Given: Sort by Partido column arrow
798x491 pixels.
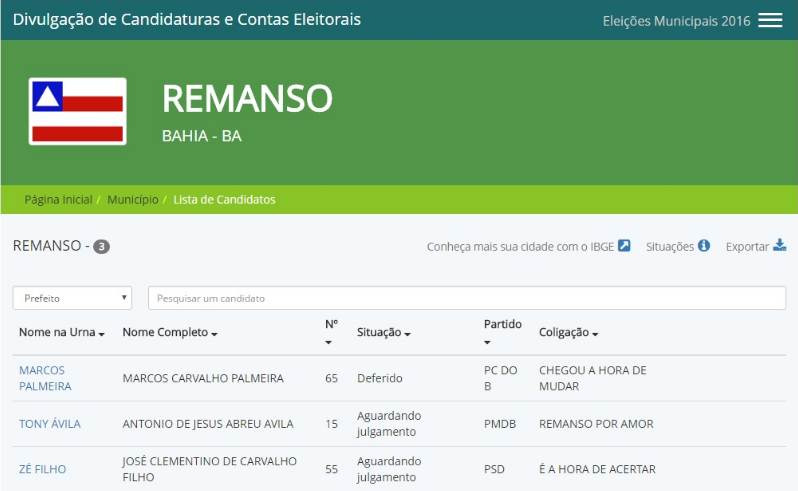Looking at the screenshot, I should point(488,343).
